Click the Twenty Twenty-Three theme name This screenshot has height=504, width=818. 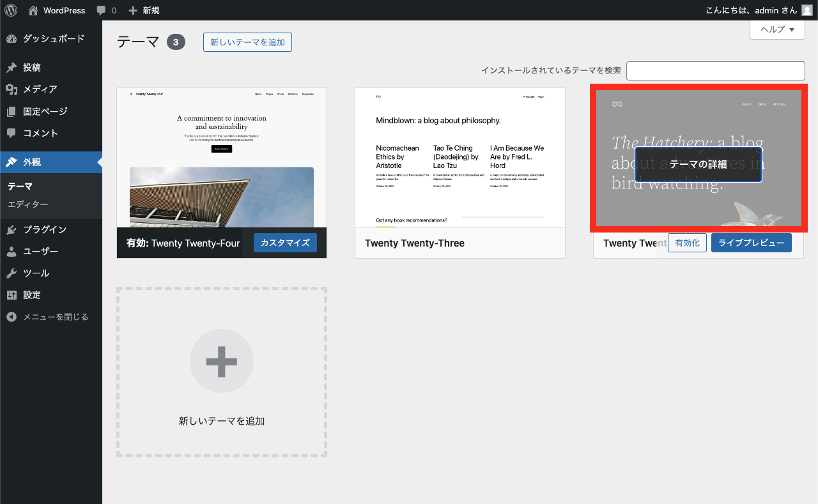415,243
